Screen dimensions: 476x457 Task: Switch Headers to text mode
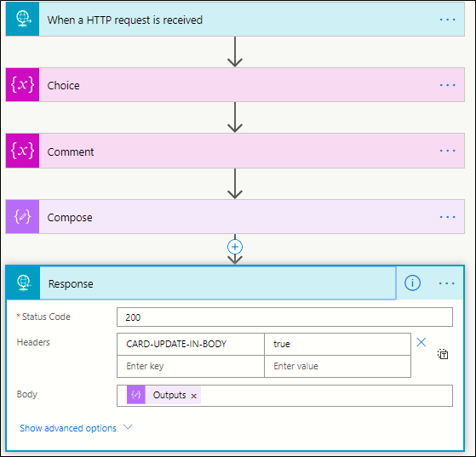pyautogui.click(x=443, y=354)
